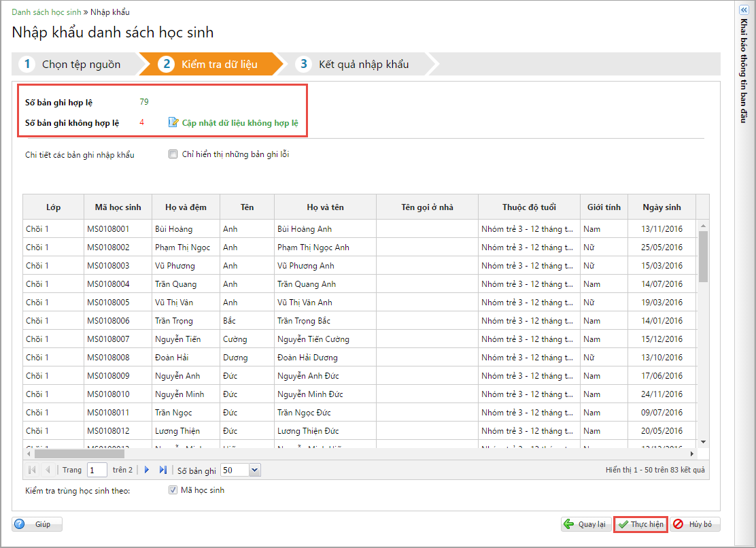Click the Danh sách học sinh breadcrumb
756x548 pixels.
point(46,12)
